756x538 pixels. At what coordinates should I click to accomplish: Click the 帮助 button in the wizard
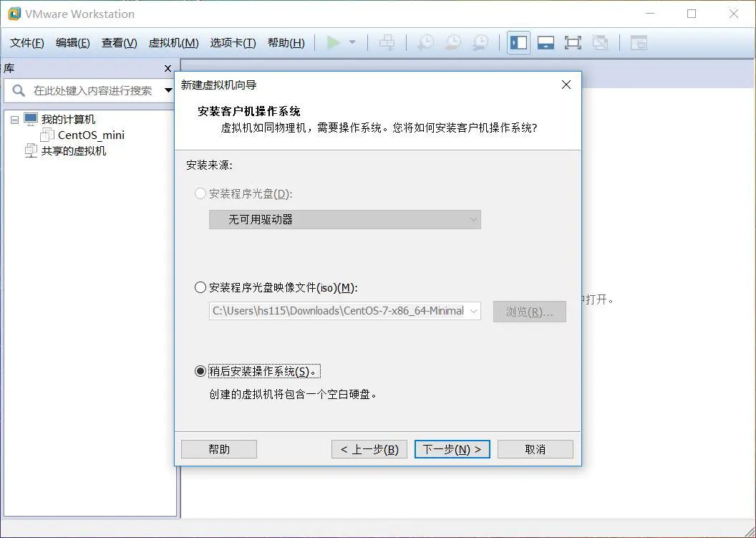tap(219, 449)
